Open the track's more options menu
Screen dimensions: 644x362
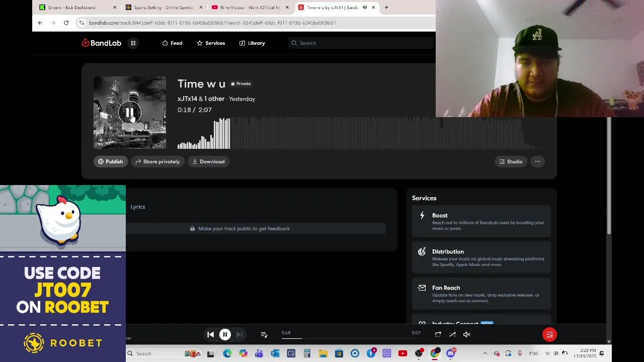click(537, 161)
